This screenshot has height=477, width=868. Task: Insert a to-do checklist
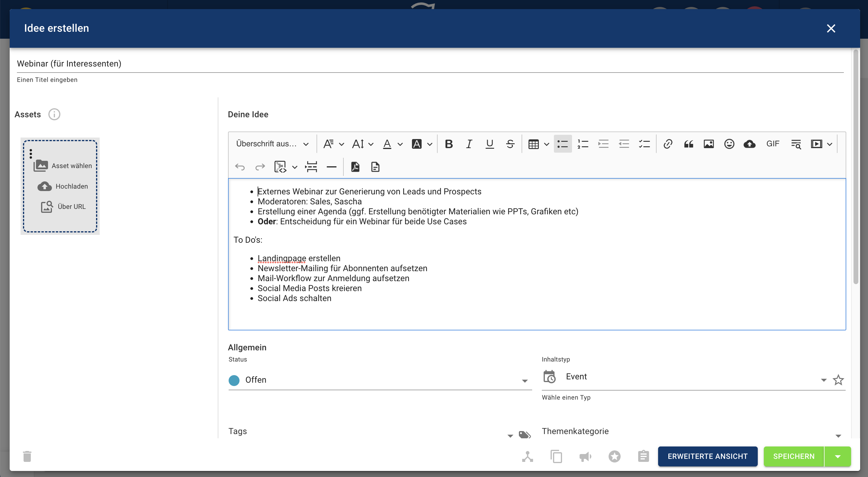point(644,144)
